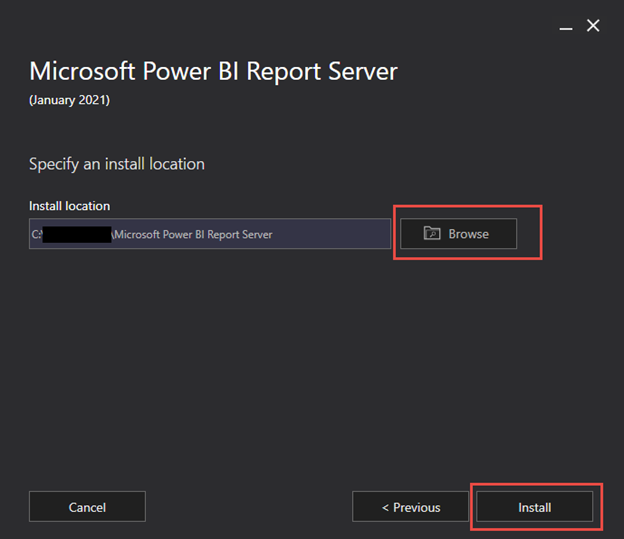Click the large Microsoft Power BI Report Server title
The width and height of the screenshot is (624, 539).
[213, 72]
